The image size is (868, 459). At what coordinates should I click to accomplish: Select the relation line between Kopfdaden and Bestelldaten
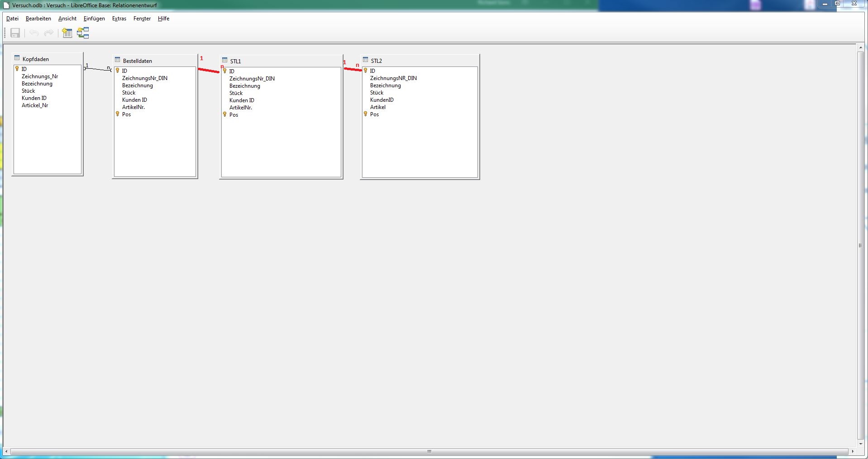point(98,69)
